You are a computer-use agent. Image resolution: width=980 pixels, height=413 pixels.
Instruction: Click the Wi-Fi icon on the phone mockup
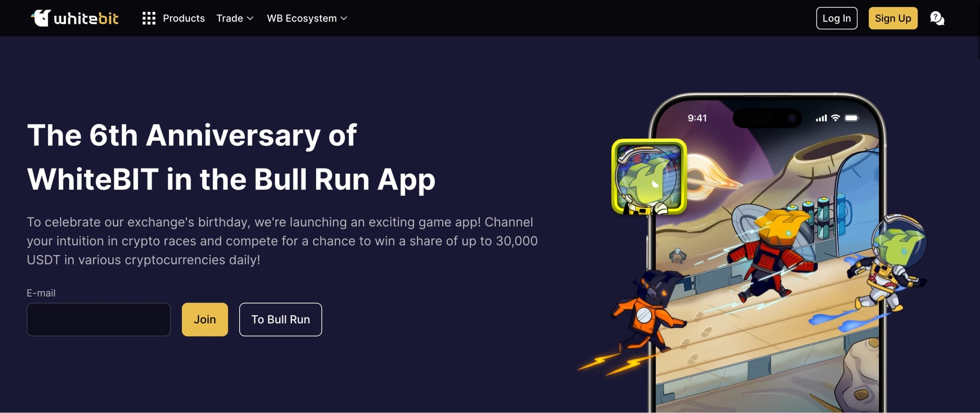point(835,118)
